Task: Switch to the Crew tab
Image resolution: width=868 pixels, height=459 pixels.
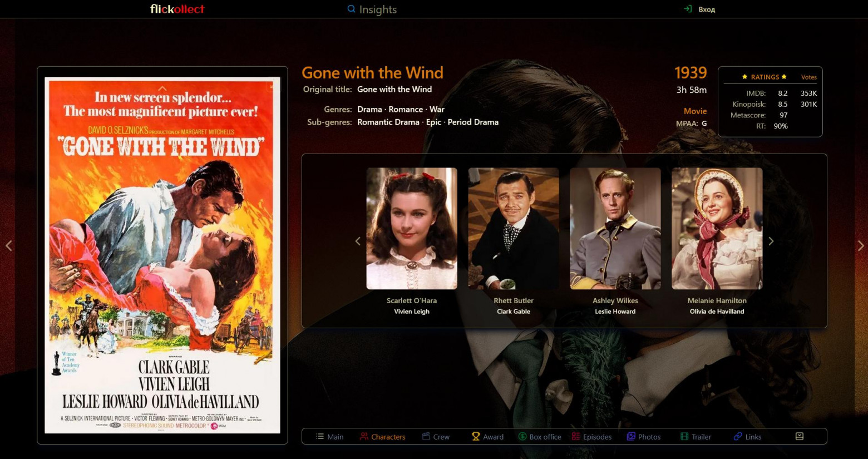Action: pos(436,437)
